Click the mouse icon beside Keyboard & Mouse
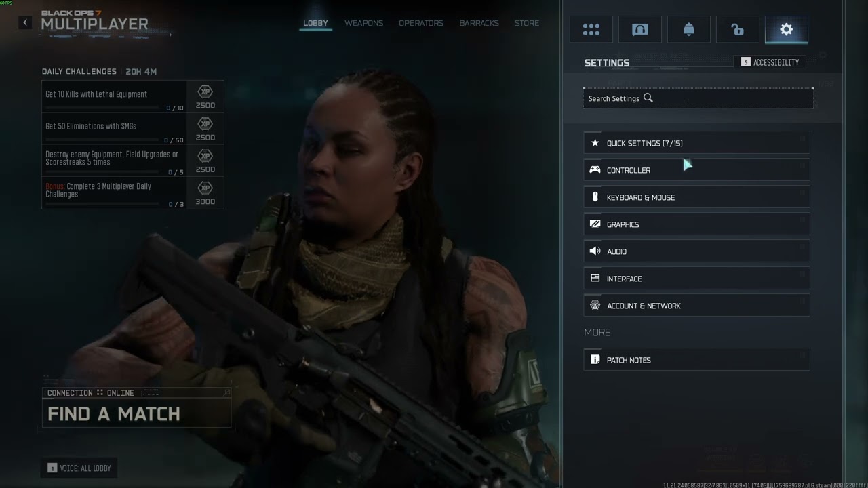 coord(595,197)
